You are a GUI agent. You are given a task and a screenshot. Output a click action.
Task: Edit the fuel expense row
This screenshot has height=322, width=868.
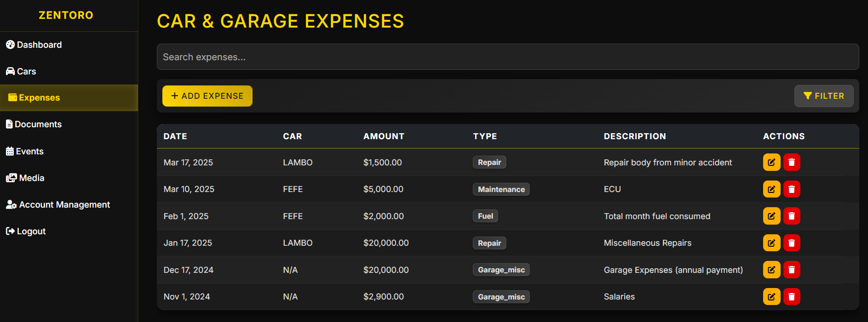tap(771, 216)
